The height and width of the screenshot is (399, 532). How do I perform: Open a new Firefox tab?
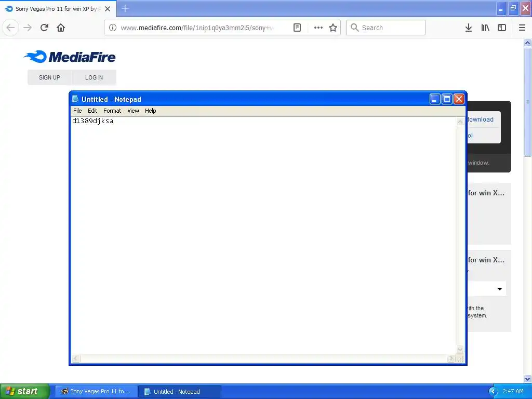point(125,8)
